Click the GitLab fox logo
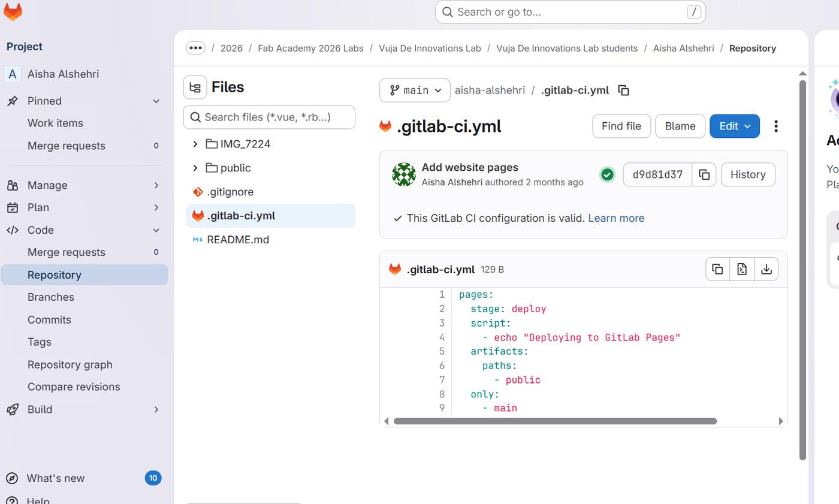This screenshot has height=504, width=839. coord(13,11)
